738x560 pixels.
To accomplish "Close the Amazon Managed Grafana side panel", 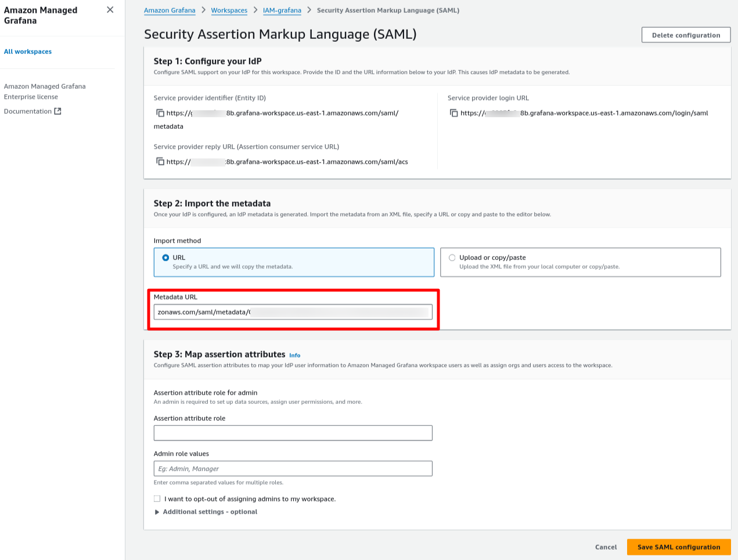I will click(110, 9).
